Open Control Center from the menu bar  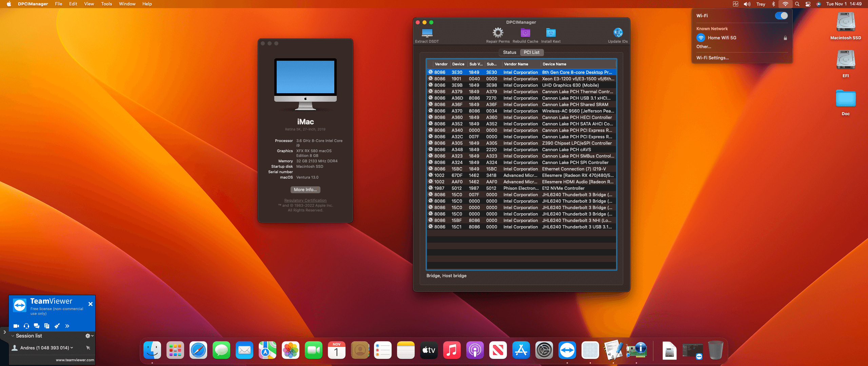point(808,4)
